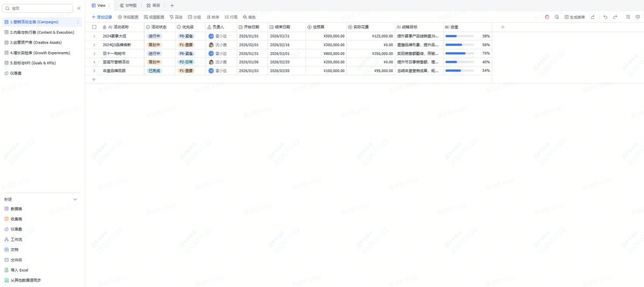The height and width of the screenshot is (287, 644).
Task: Click the 负责人 column header
Action: pos(222,26)
